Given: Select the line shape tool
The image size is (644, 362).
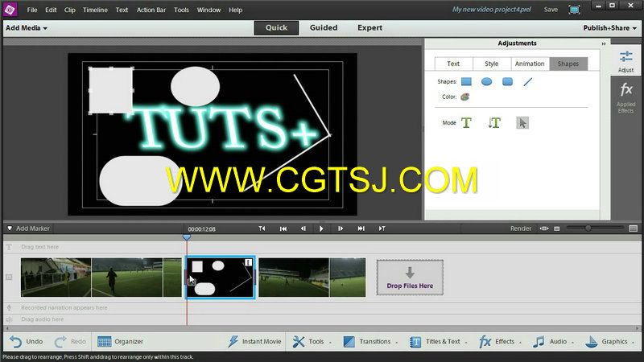Looking at the screenshot, I should (x=528, y=82).
